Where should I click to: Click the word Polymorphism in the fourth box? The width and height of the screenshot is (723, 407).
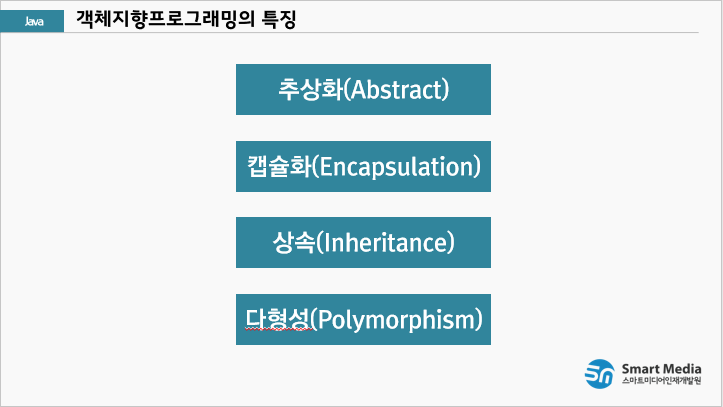[396, 319]
